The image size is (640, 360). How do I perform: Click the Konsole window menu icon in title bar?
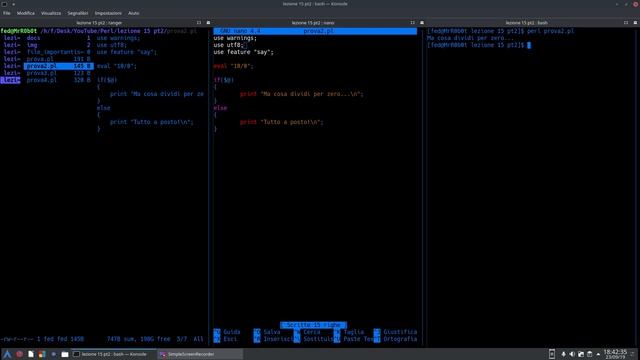[4, 4]
